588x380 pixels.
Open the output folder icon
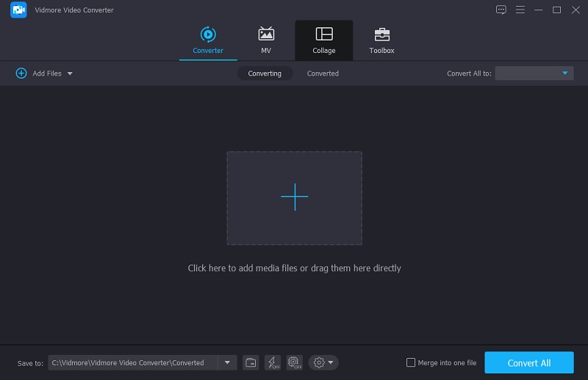[x=251, y=362]
